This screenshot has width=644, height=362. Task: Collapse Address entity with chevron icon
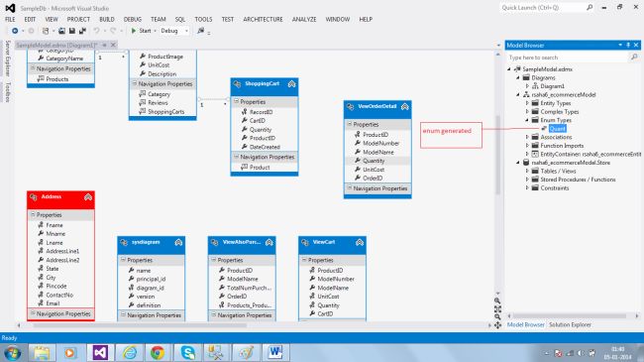tap(88, 197)
